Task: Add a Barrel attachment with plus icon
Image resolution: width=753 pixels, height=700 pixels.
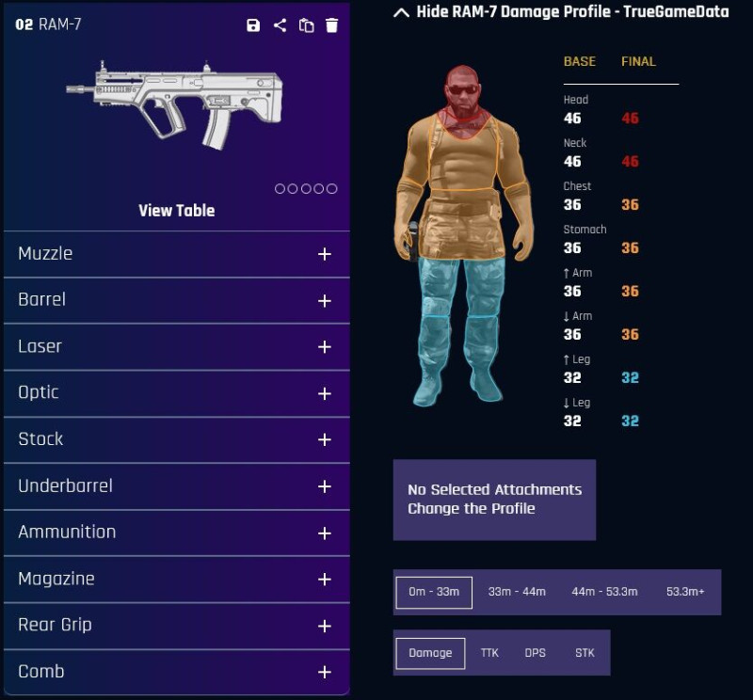Action: click(x=325, y=300)
